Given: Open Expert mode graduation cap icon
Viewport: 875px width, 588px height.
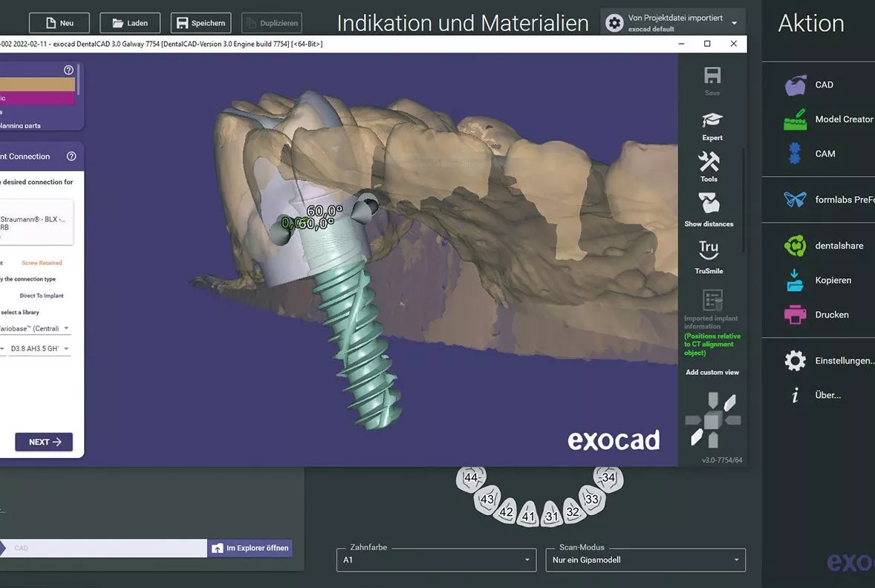Looking at the screenshot, I should [x=712, y=120].
